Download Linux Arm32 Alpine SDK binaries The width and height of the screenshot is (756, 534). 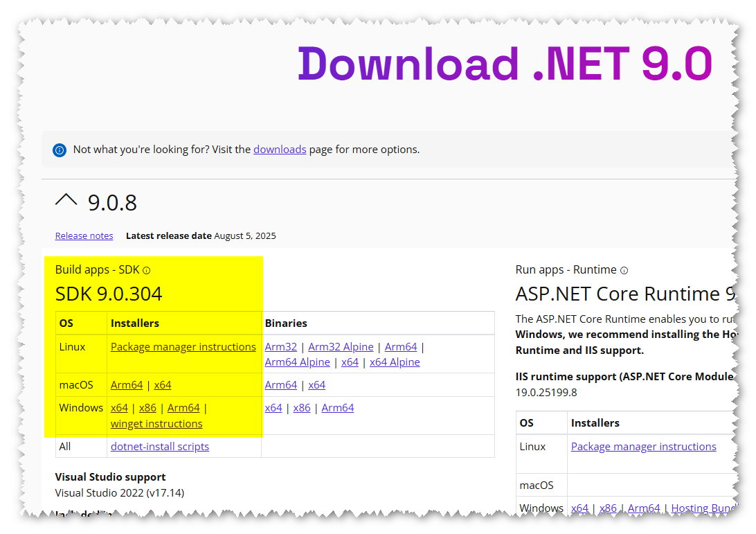tap(341, 347)
